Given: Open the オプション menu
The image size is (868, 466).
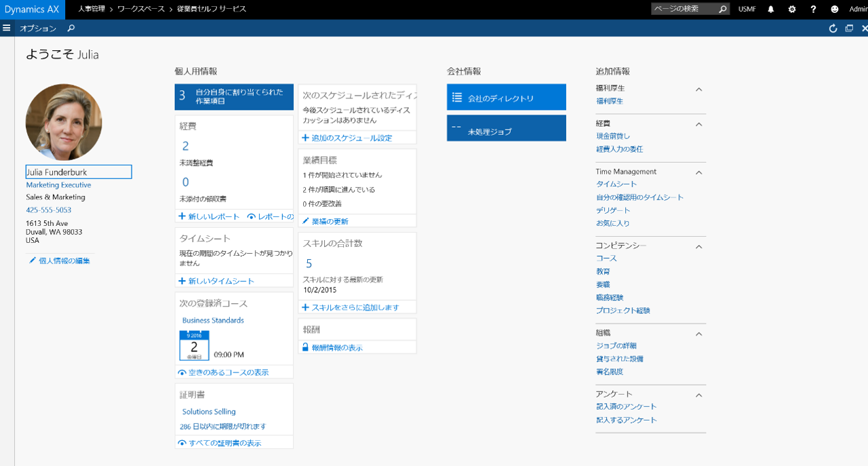Looking at the screenshot, I should [37, 28].
